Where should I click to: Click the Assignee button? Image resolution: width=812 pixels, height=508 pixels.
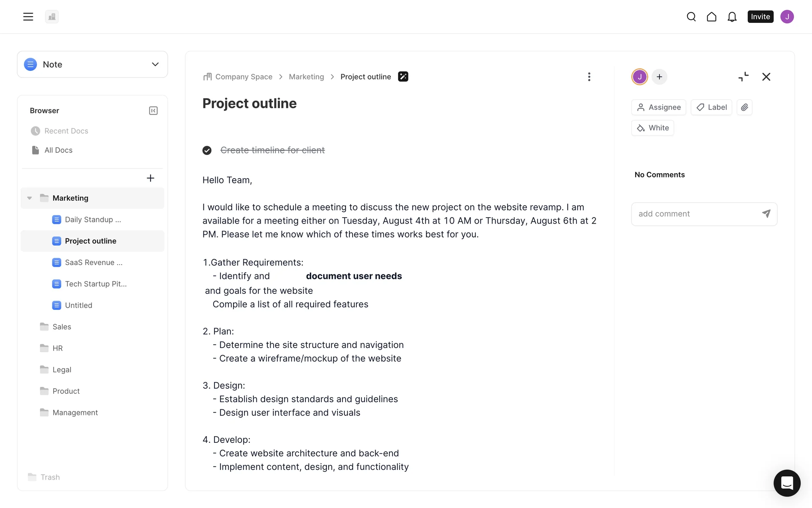click(658, 107)
